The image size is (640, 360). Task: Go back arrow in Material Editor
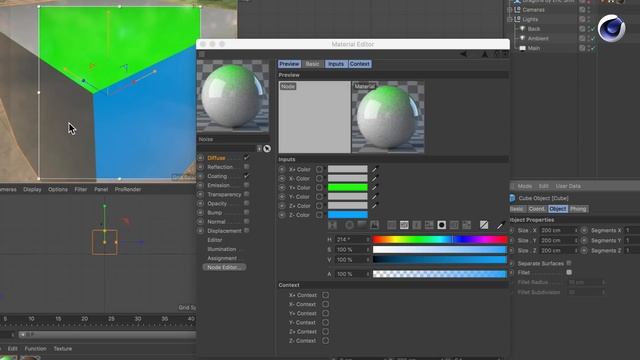pyautogui.click(x=463, y=54)
